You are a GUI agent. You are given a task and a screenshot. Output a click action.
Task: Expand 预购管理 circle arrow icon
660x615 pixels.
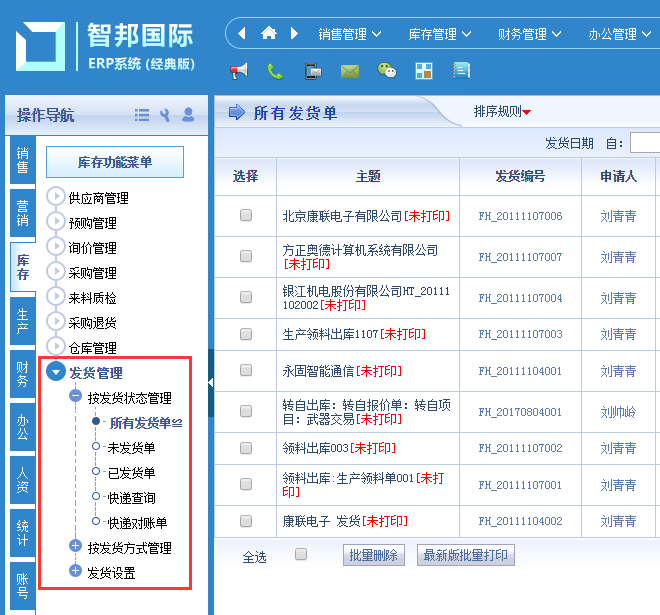[56, 221]
